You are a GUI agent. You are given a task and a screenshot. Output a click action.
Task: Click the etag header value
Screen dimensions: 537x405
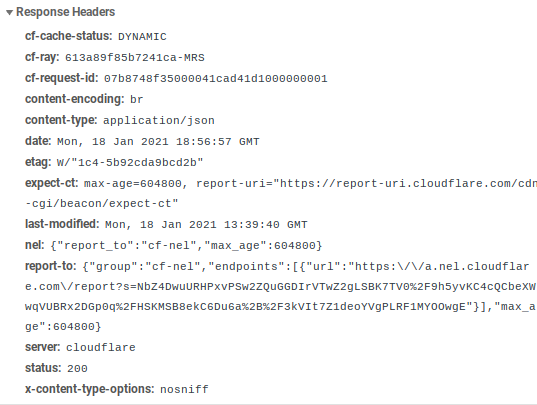130,162
